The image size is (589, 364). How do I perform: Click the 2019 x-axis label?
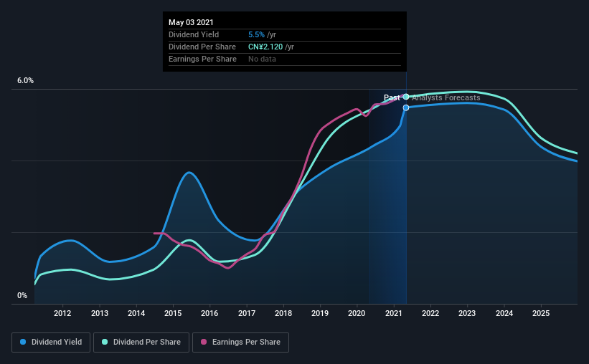coord(320,313)
